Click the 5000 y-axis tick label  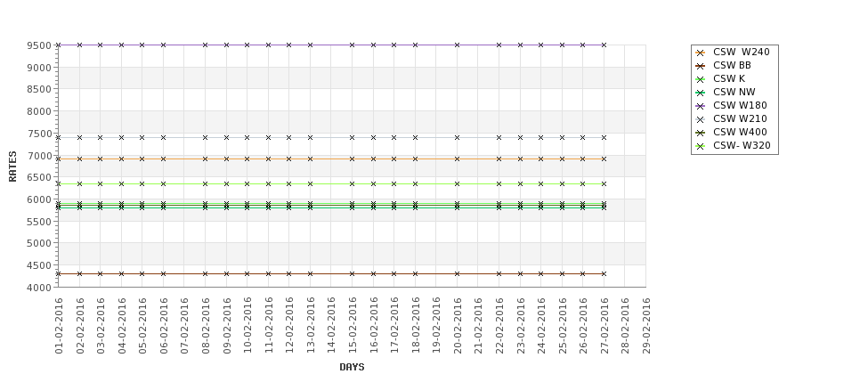39,243
